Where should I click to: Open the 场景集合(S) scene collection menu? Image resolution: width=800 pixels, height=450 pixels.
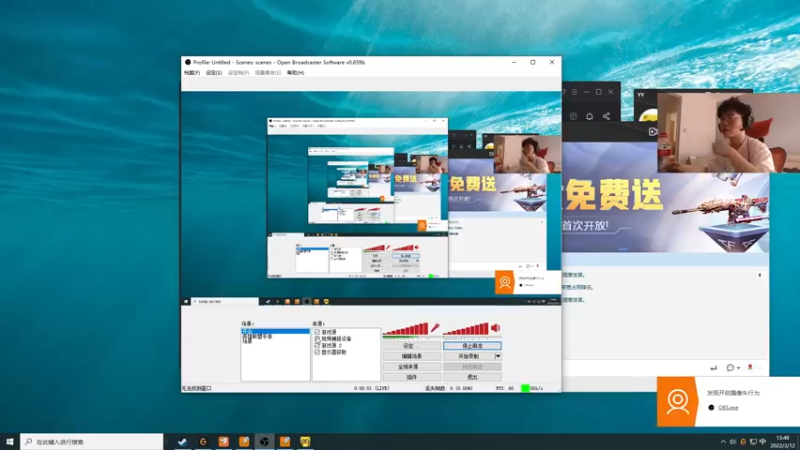[268, 73]
